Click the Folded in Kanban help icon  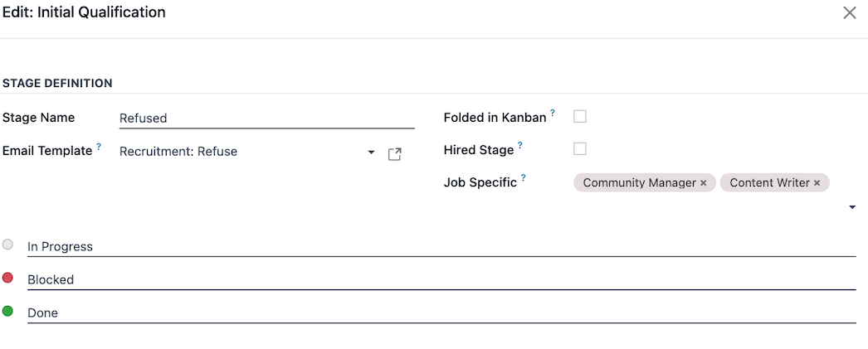553,113
